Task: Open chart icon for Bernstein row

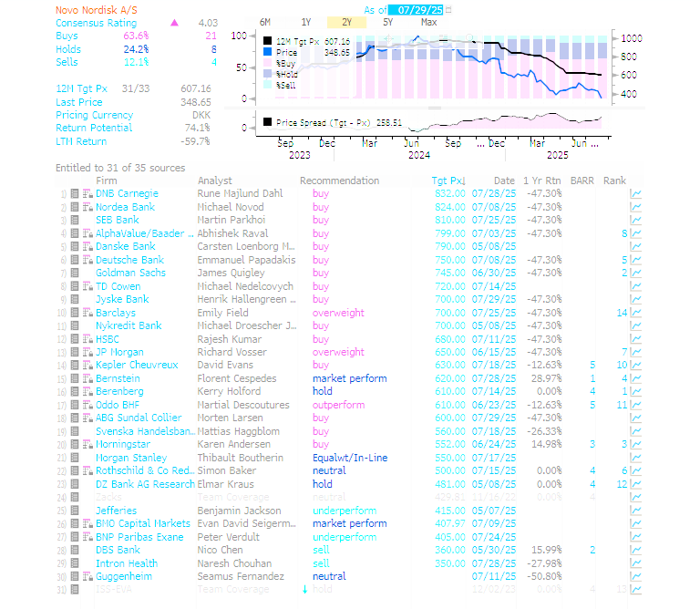Action: tap(635, 378)
